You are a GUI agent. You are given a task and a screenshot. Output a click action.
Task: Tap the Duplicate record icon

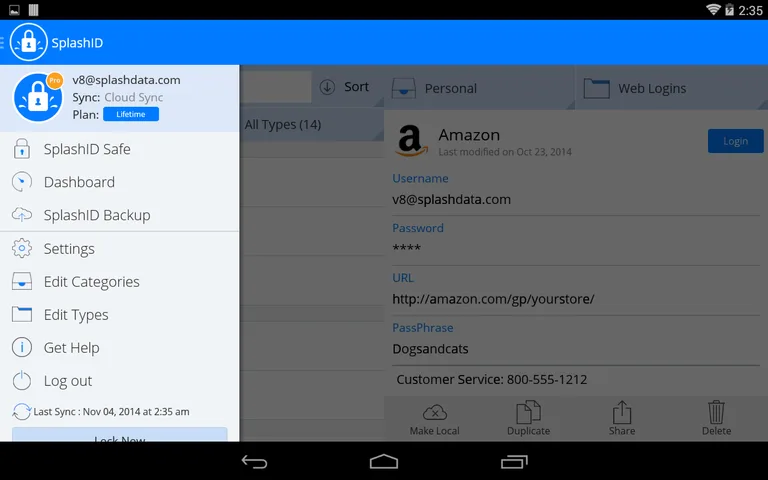(528, 412)
